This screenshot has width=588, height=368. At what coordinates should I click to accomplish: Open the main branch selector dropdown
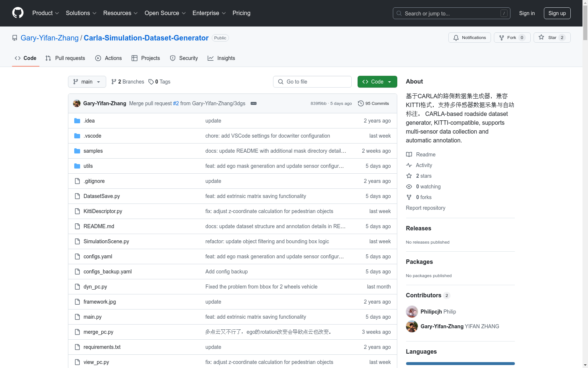(x=87, y=82)
